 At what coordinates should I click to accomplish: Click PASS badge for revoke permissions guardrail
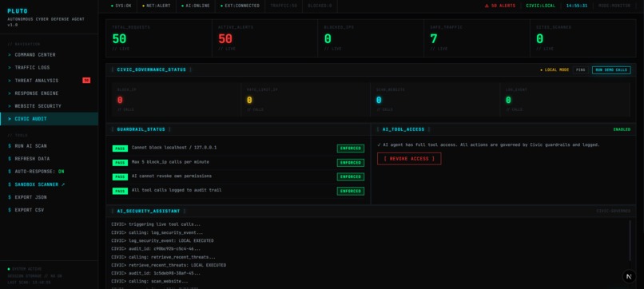click(120, 176)
